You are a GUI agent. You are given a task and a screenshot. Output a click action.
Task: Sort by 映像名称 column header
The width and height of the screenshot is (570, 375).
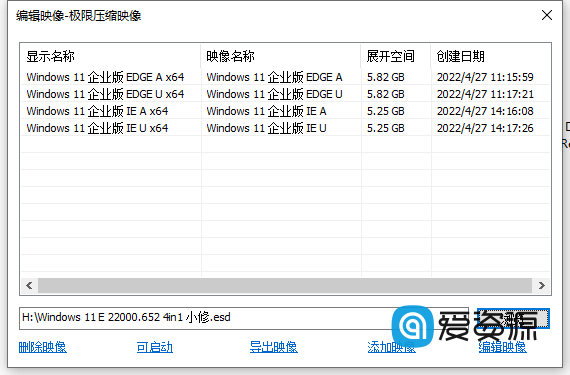281,56
